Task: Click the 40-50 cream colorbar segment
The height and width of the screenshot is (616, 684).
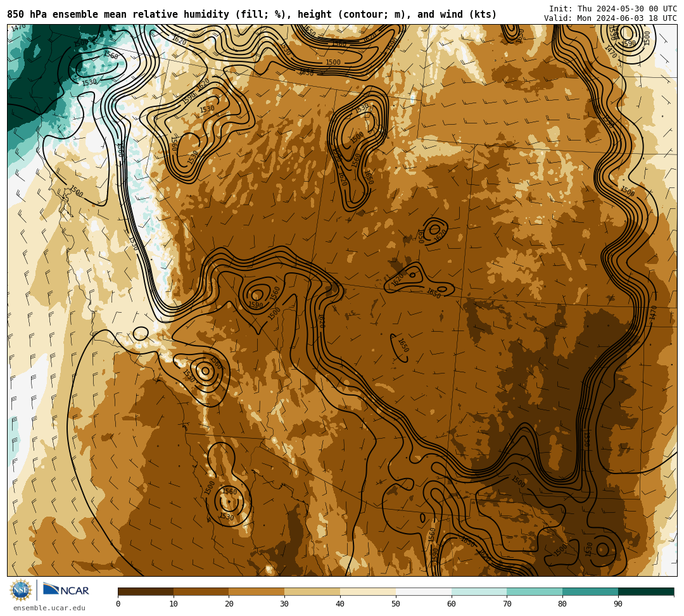Action: click(368, 591)
